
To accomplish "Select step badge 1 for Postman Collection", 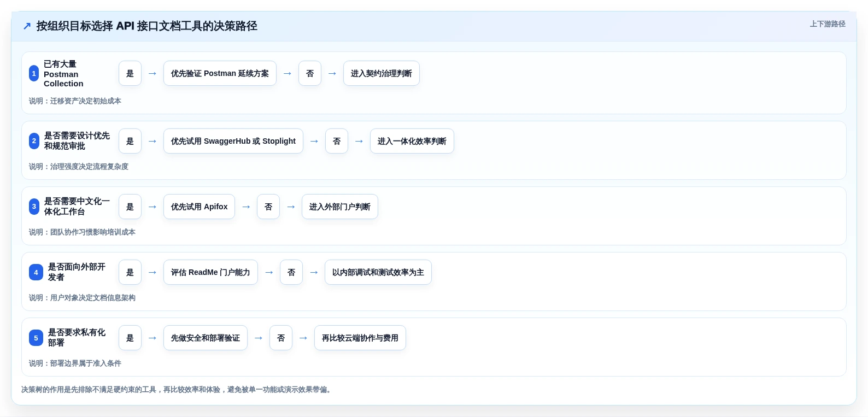I will tap(34, 73).
